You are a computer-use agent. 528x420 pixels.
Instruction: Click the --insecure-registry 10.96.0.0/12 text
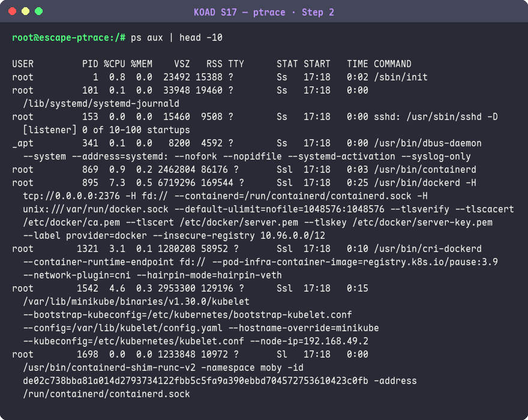(239, 236)
